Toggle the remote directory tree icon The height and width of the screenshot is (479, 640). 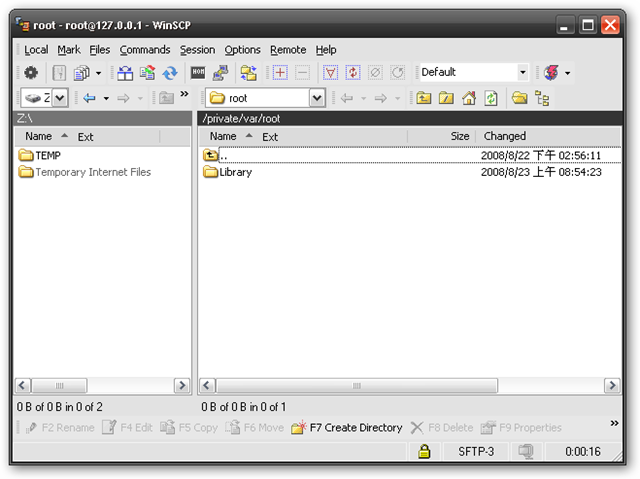coord(542,98)
